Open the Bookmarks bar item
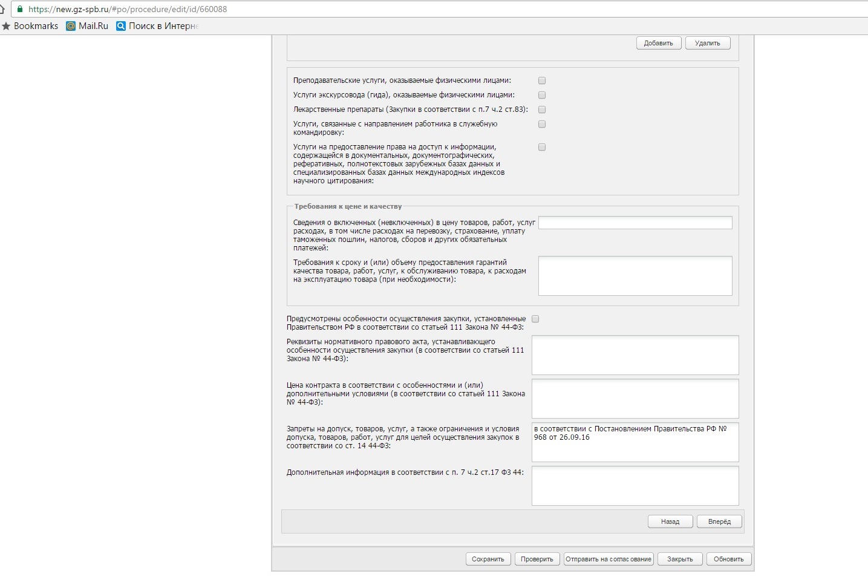 click(30, 26)
